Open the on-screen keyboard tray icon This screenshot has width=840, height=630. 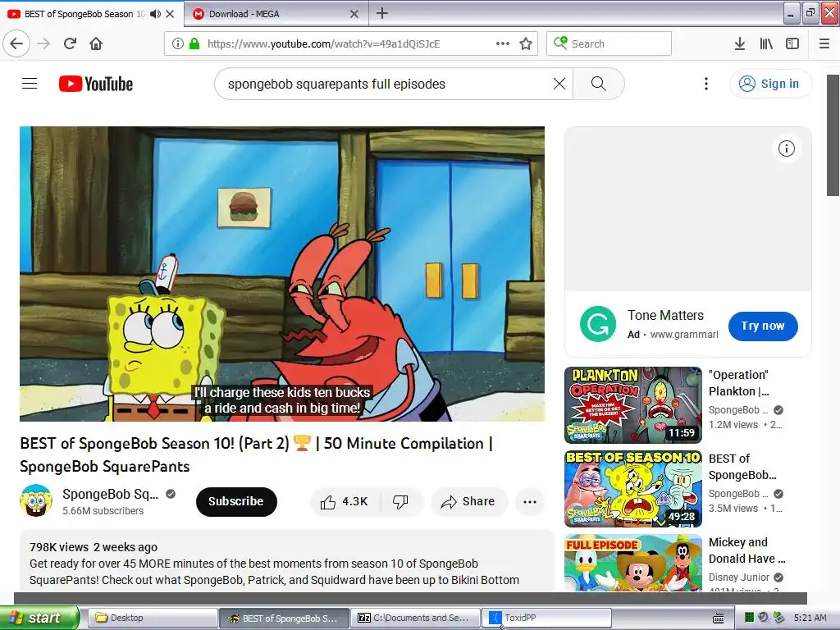(719, 619)
